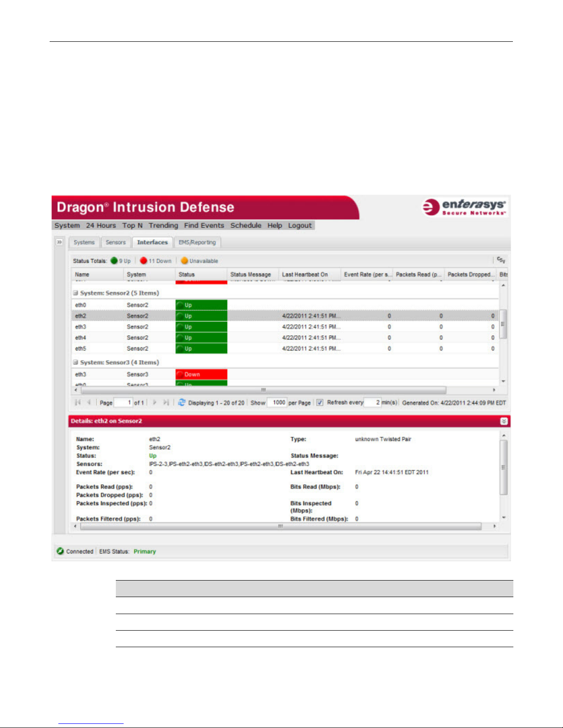Sort by the Status column header
The image size is (563, 728).
click(201, 274)
